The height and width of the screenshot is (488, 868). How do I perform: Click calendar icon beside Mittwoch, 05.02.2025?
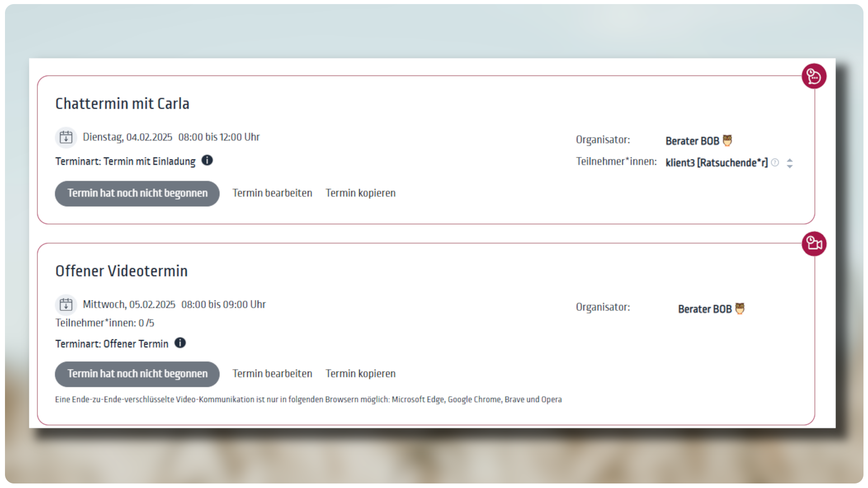click(66, 305)
